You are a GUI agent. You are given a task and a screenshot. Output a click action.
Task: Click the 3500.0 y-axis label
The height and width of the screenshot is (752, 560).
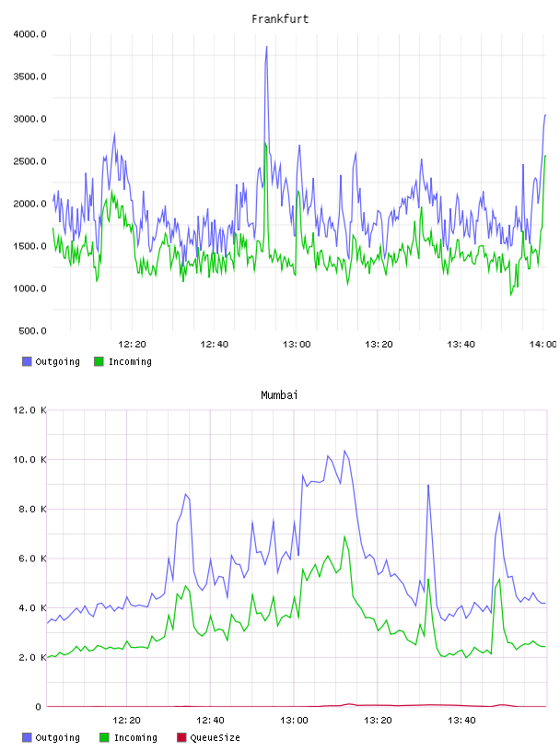click(29, 76)
